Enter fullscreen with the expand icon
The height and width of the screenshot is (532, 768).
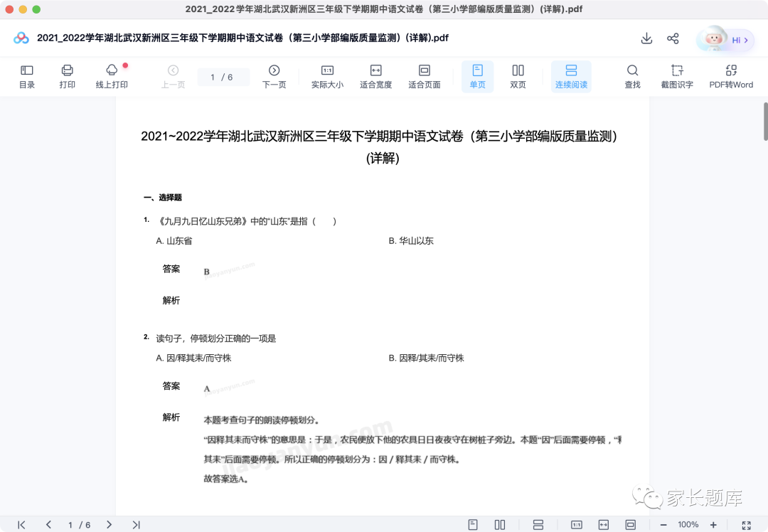[x=746, y=525]
